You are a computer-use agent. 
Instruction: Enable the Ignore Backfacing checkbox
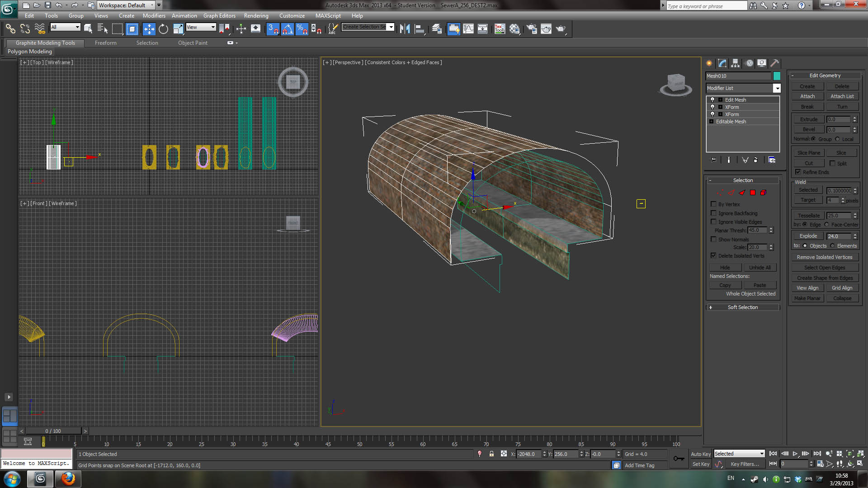pyautogui.click(x=713, y=213)
